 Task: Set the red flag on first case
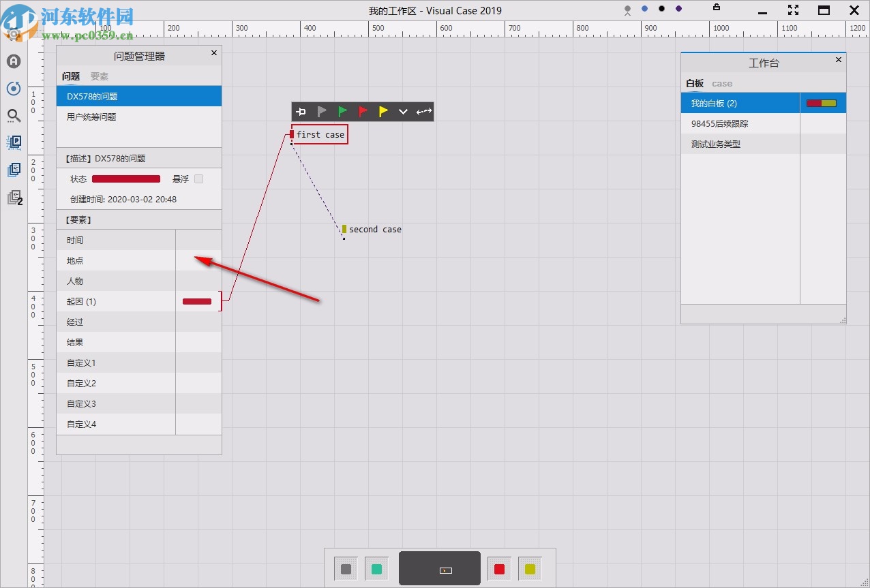tap(363, 112)
